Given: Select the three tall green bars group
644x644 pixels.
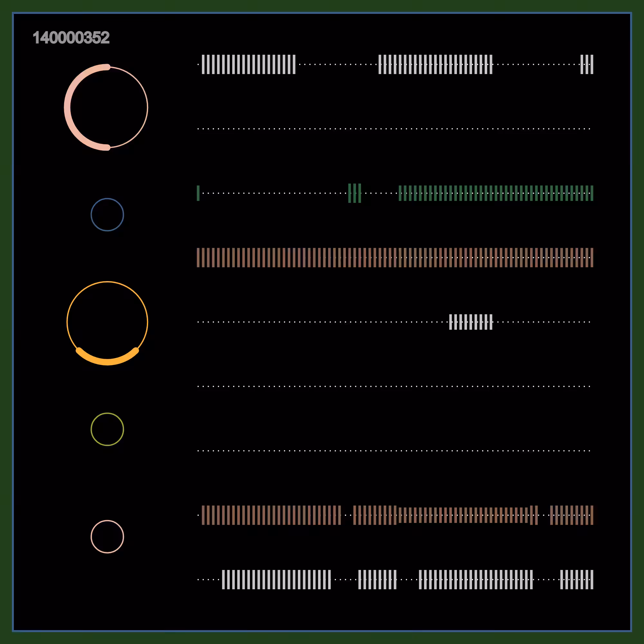Looking at the screenshot, I should [355, 193].
